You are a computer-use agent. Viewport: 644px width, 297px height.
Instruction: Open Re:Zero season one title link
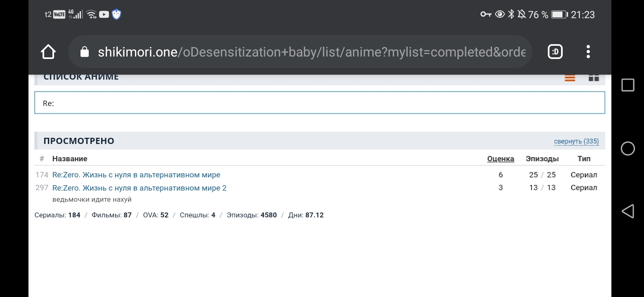(136, 175)
